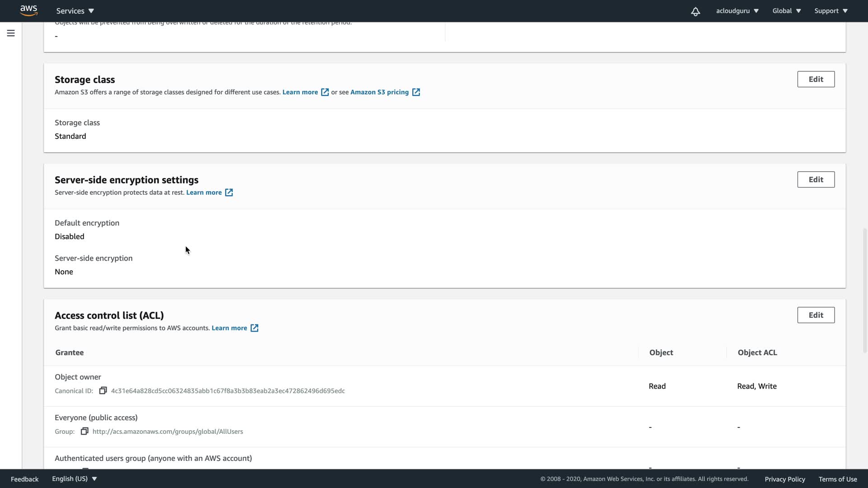The height and width of the screenshot is (488, 868).
Task: Edit Server-side encryption settings
Action: point(816,179)
